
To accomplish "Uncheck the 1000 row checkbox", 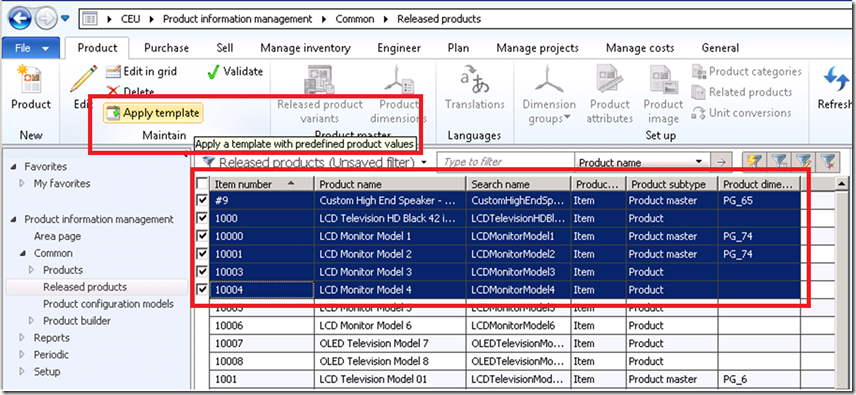I will click(x=202, y=218).
